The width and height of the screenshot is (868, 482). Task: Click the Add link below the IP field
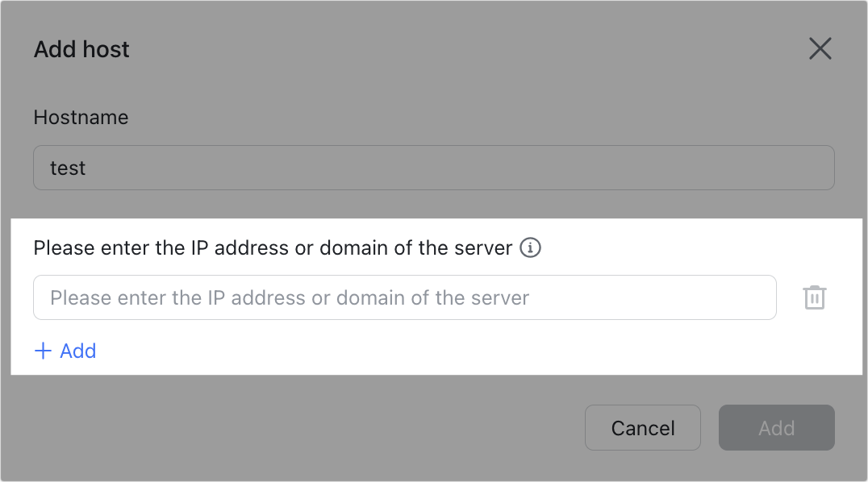pyautogui.click(x=77, y=351)
